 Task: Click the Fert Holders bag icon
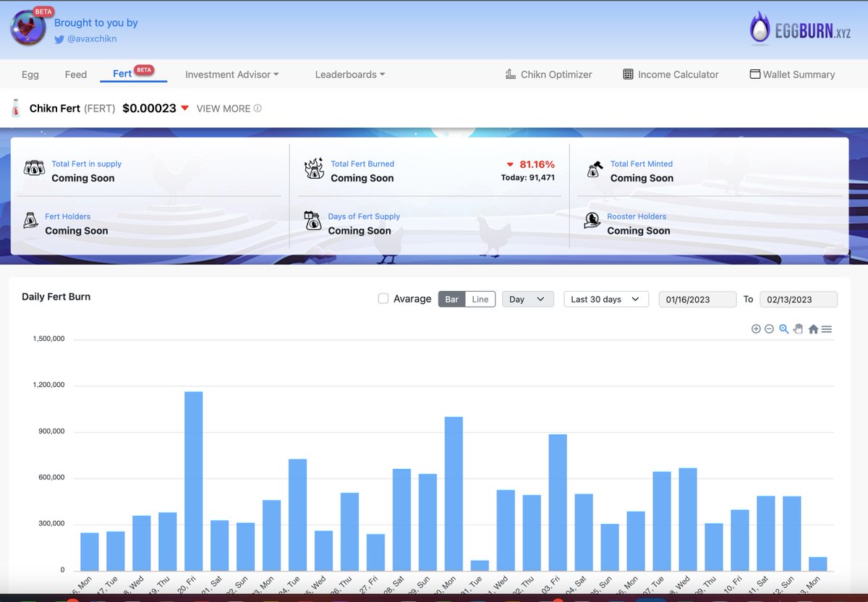coord(31,221)
